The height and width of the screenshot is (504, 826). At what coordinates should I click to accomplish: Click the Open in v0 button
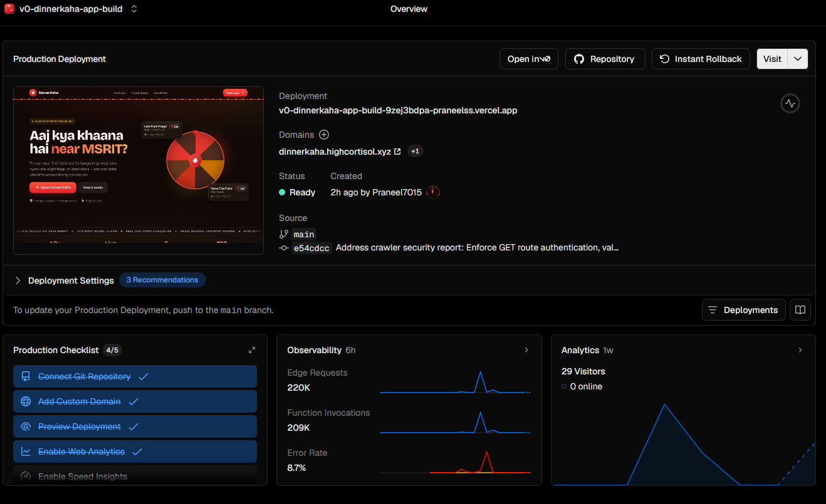coord(529,59)
